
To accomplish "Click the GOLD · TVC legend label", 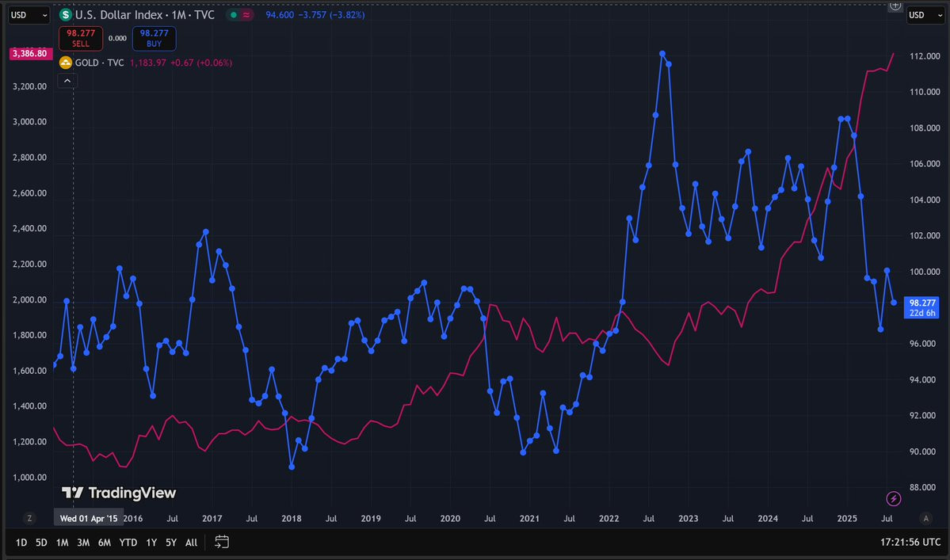I will tap(99, 63).
